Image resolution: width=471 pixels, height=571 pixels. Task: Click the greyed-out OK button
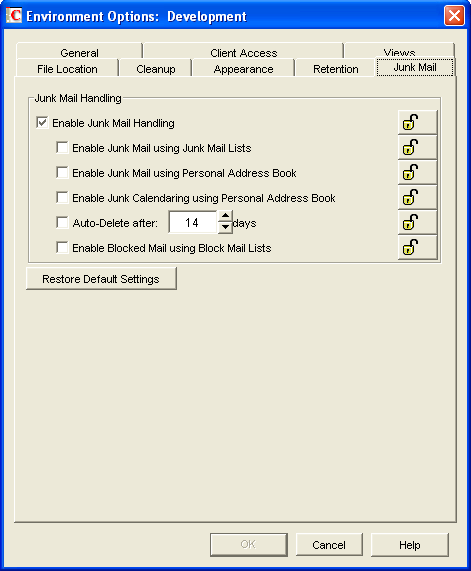[x=248, y=544]
